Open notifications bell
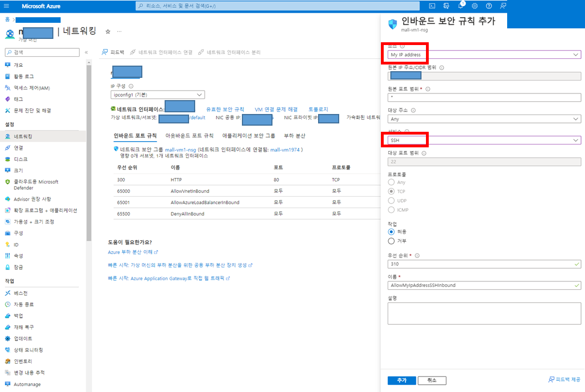585x392 pixels. tap(461, 6)
